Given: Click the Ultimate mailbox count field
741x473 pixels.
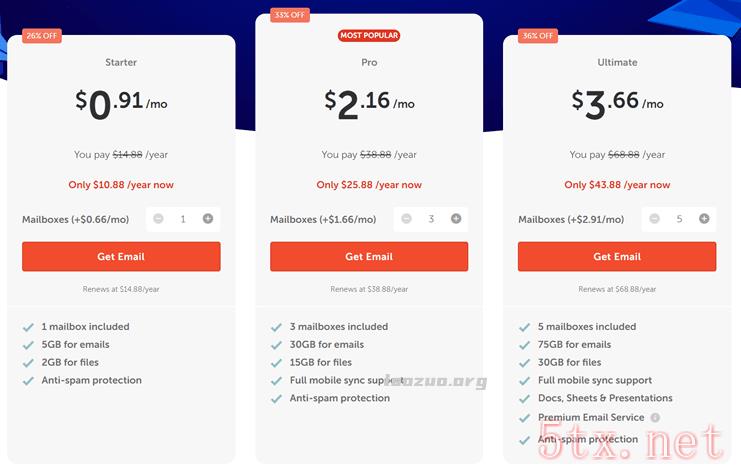Looking at the screenshot, I should 679,219.
